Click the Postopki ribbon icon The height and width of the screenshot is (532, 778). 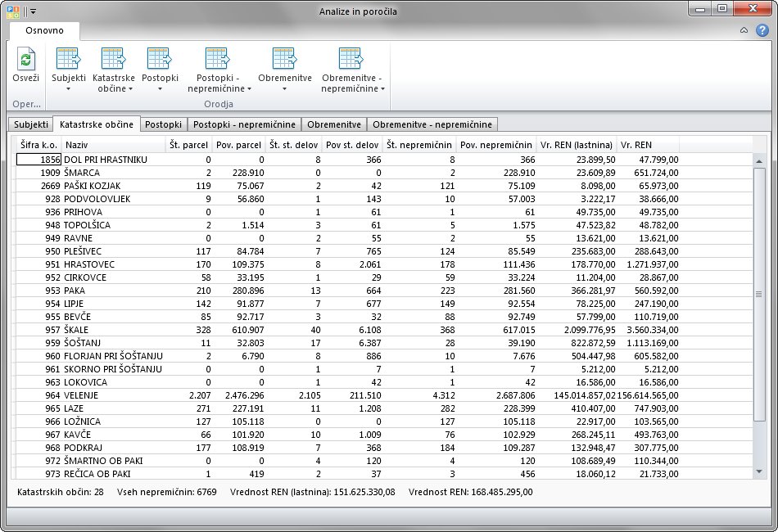pyautogui.click(x=159, y=58)
